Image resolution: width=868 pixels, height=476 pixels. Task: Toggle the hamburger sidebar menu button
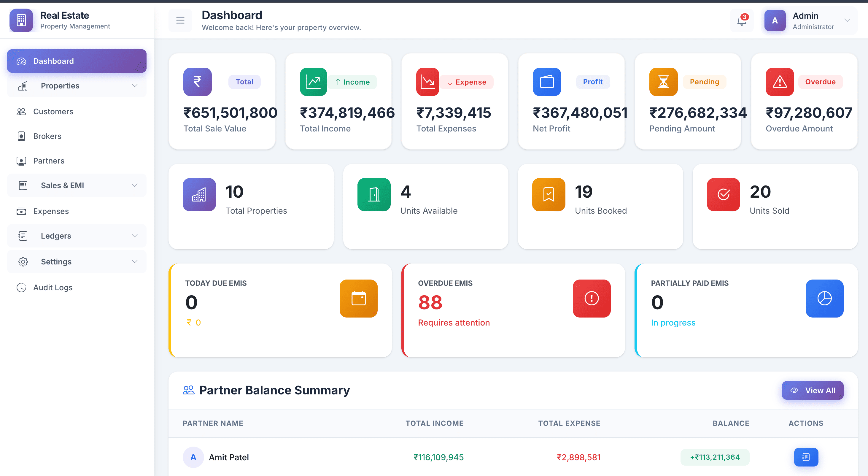tap(180, 20)
